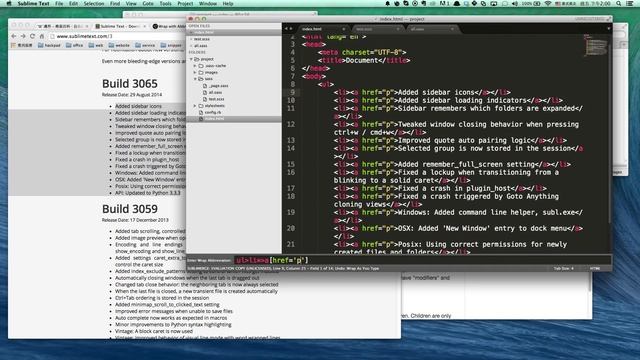Open the Tools menu

pyautogui.click(x=165, y=3)
